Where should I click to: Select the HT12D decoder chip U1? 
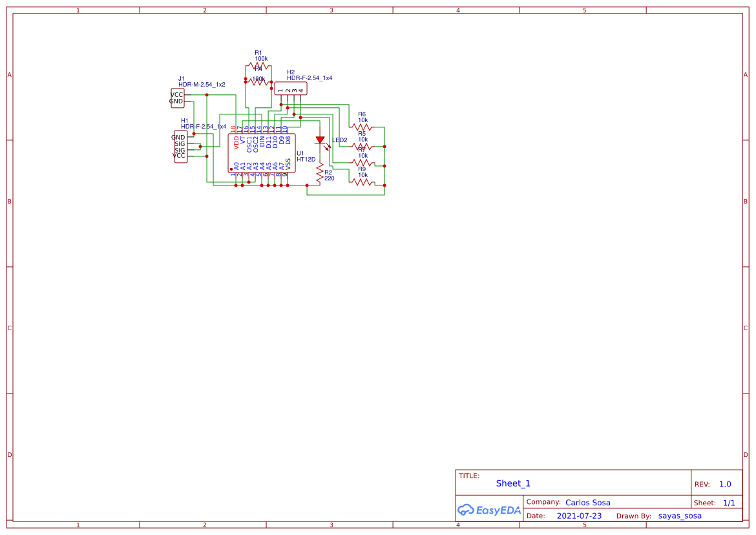tap(262, 154)
